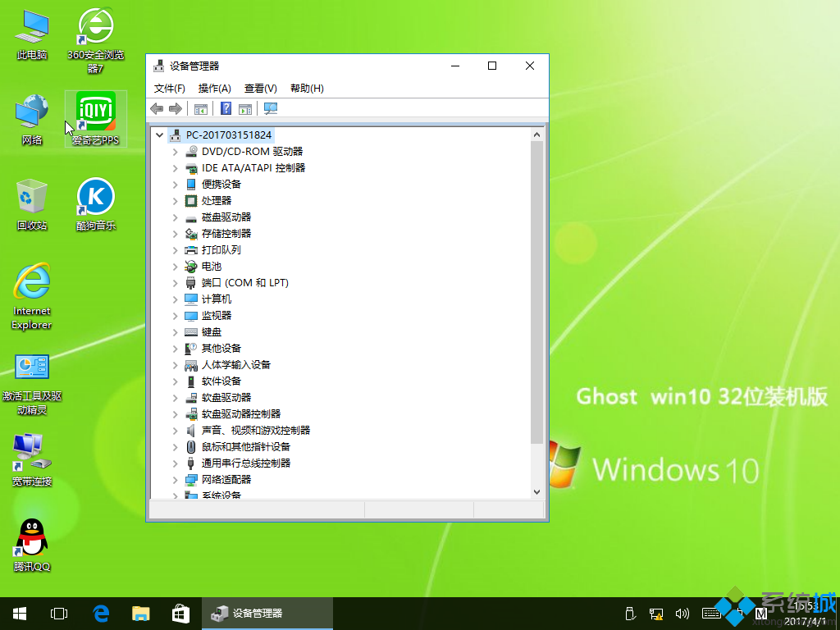Expand the 通用串行总线控制器 node
The height and width of the screenshot is (630, 840).
click(x=176, y=463)
